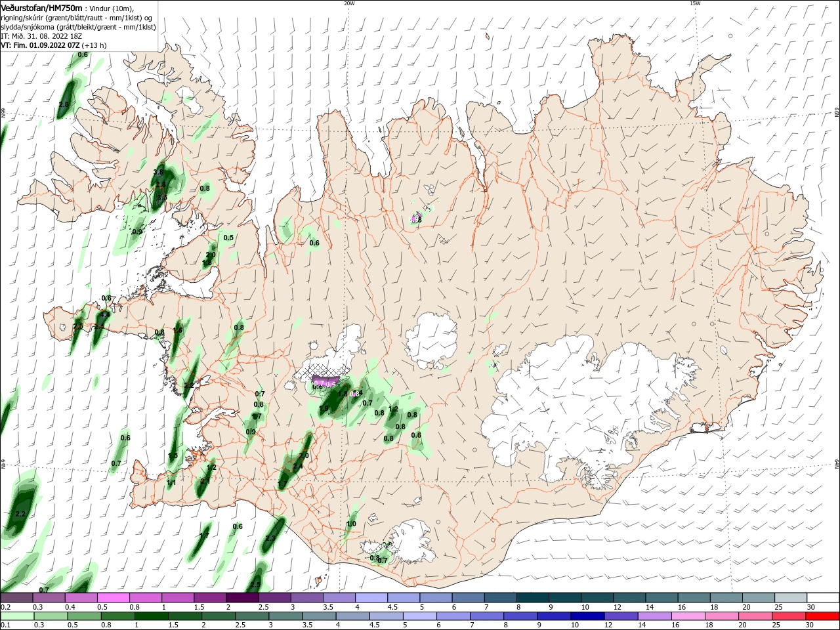Pick the bright pink 0.5 swatch on the snow scale
Screen dimensions: 840x630
[x=113, y=598]
